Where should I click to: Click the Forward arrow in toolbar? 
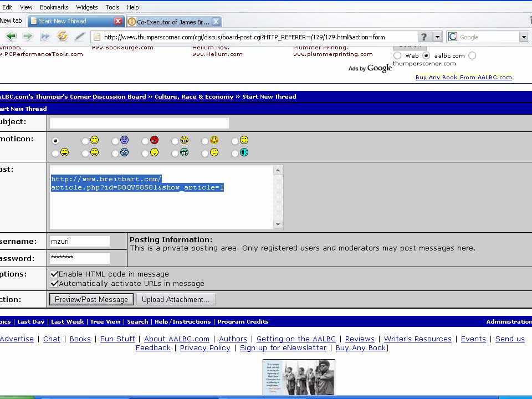coord(28,36)
